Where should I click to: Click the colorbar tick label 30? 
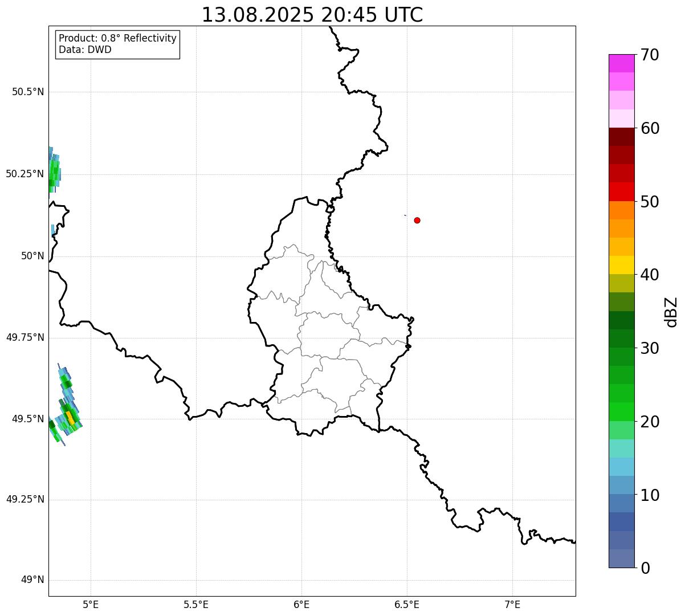650,348
